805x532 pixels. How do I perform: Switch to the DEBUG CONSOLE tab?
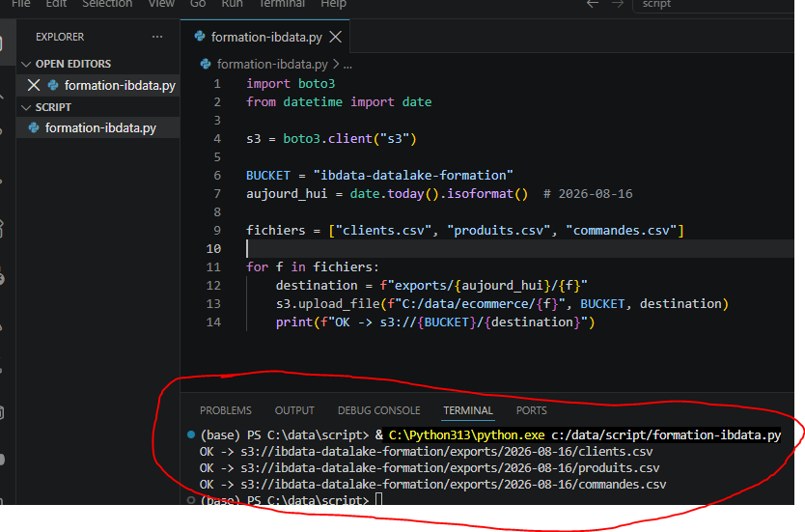coord(379,410)
